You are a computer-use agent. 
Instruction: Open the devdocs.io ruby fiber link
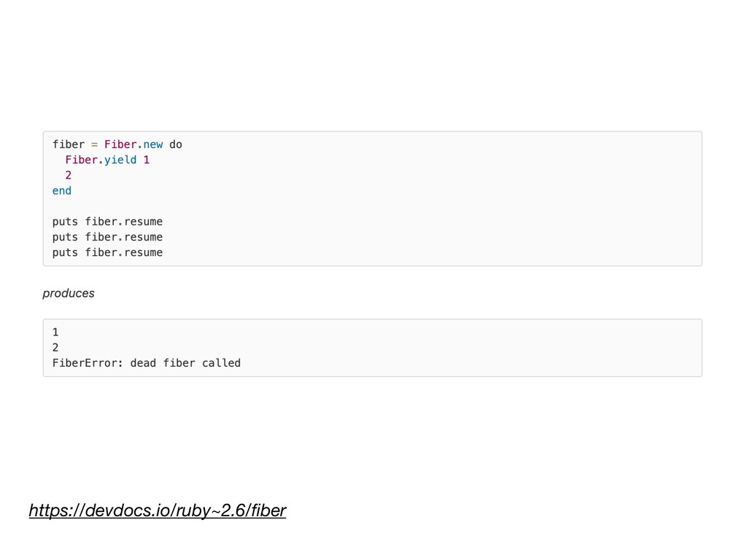[158, 510]
